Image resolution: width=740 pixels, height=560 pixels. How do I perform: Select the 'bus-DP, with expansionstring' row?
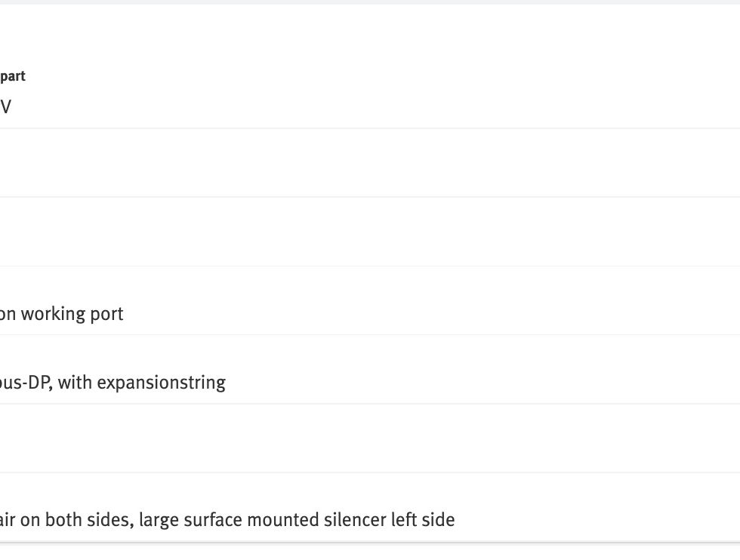point(370,369)
